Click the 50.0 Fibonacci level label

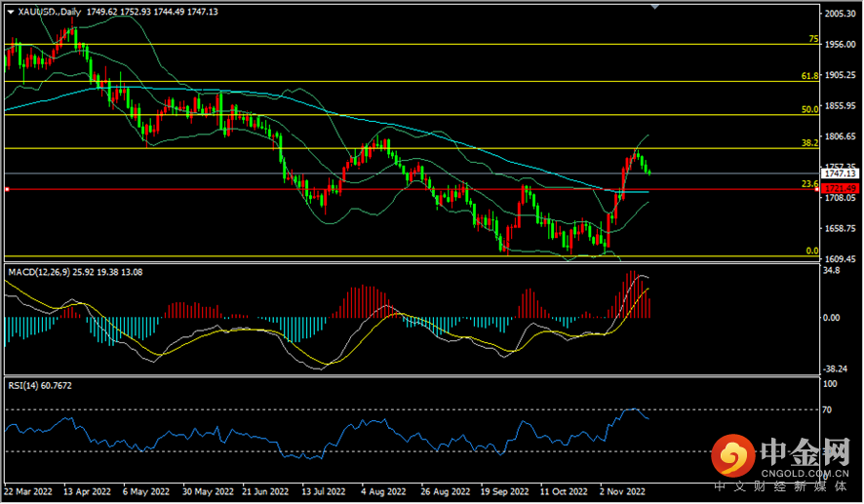click(808, 110)
